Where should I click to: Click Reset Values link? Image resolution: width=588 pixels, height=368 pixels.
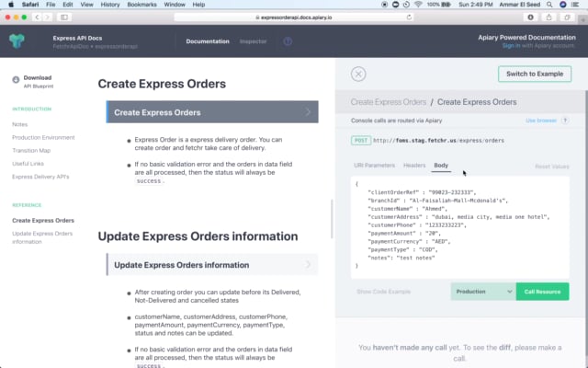coord(551,167)
